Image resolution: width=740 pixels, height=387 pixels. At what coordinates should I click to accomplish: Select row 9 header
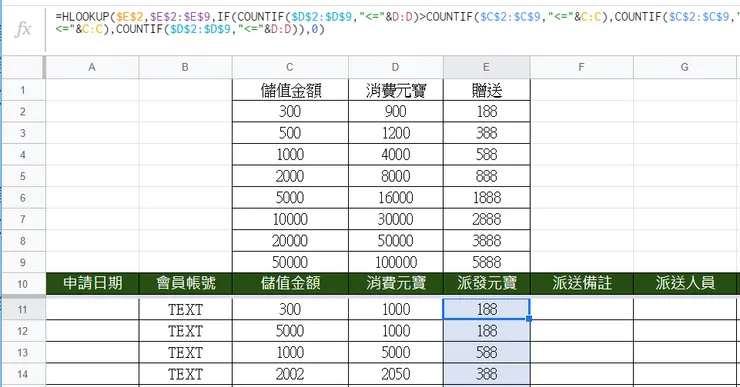click(23, 262)
